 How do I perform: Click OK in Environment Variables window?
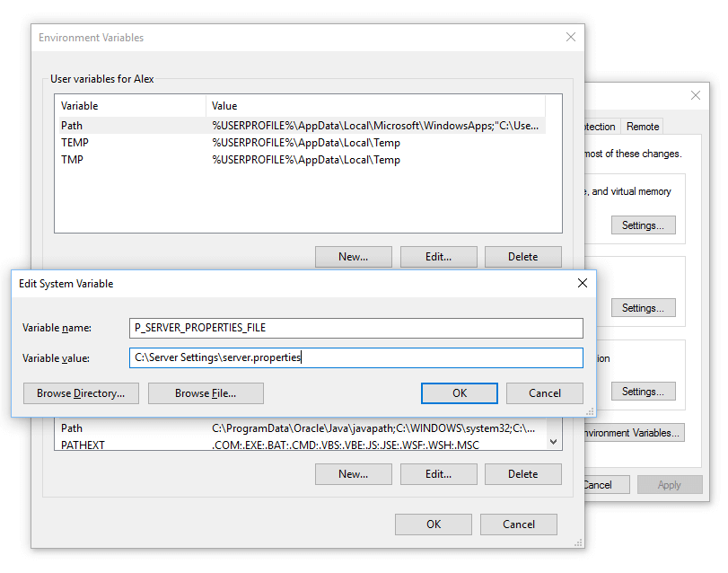pos(434,525)
